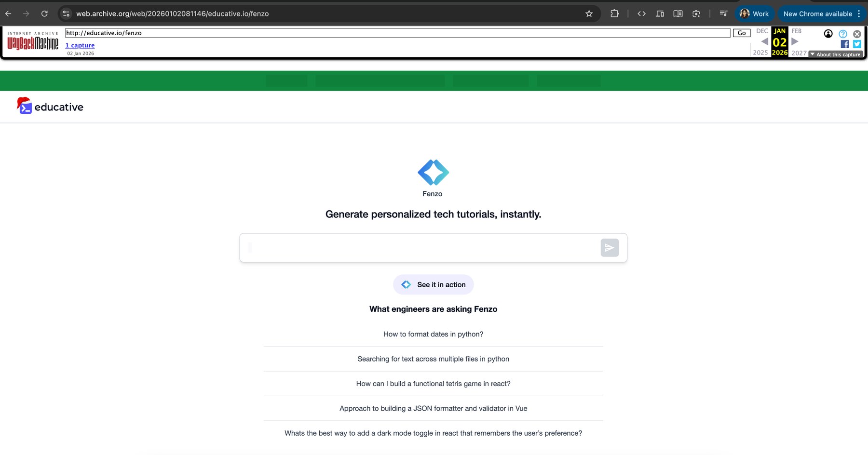View site information icon in address bar
The image size is (868, 455).
67,13
